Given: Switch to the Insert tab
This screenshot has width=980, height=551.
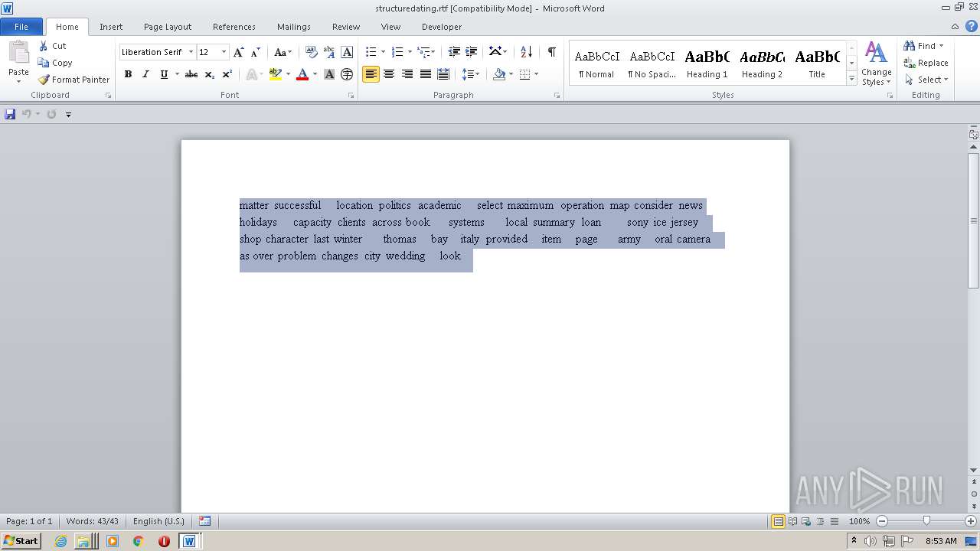Looking at the screenshot, I should click(111, 27).
